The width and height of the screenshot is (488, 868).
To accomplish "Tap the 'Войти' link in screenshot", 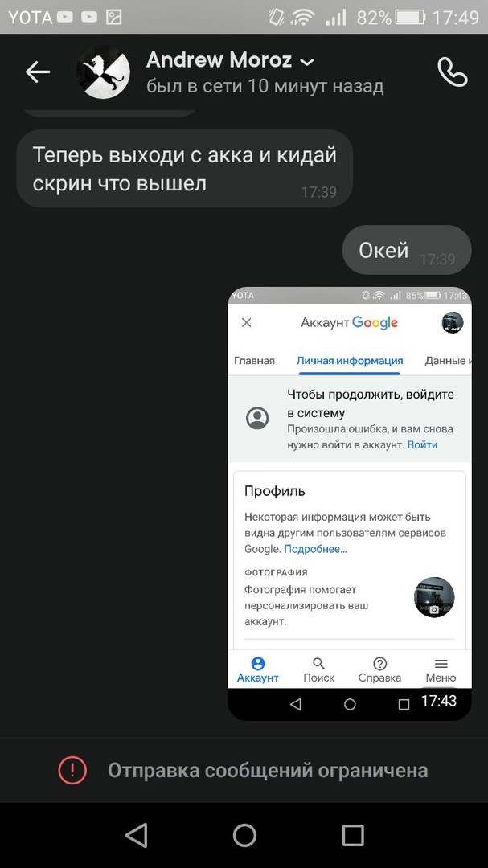I will (423, 444).
